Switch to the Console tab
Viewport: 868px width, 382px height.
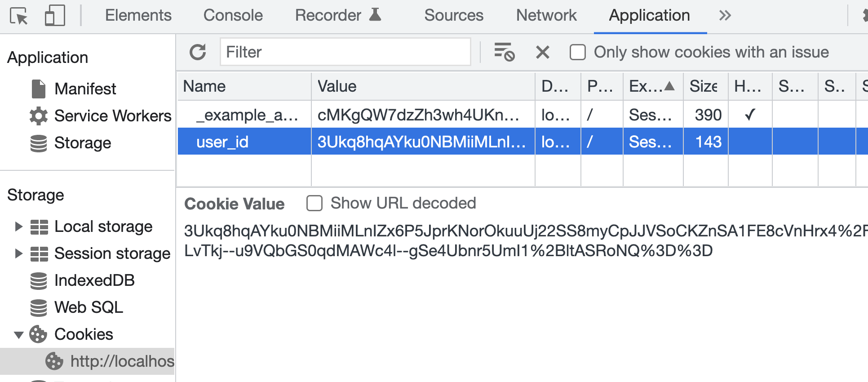point(233,16)
